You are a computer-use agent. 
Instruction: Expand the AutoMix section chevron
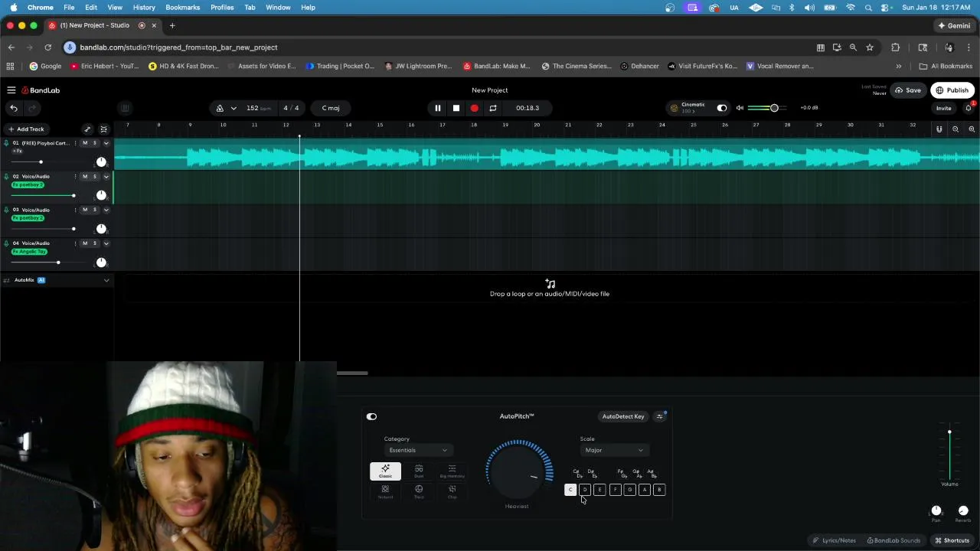[x=106, y=280]
